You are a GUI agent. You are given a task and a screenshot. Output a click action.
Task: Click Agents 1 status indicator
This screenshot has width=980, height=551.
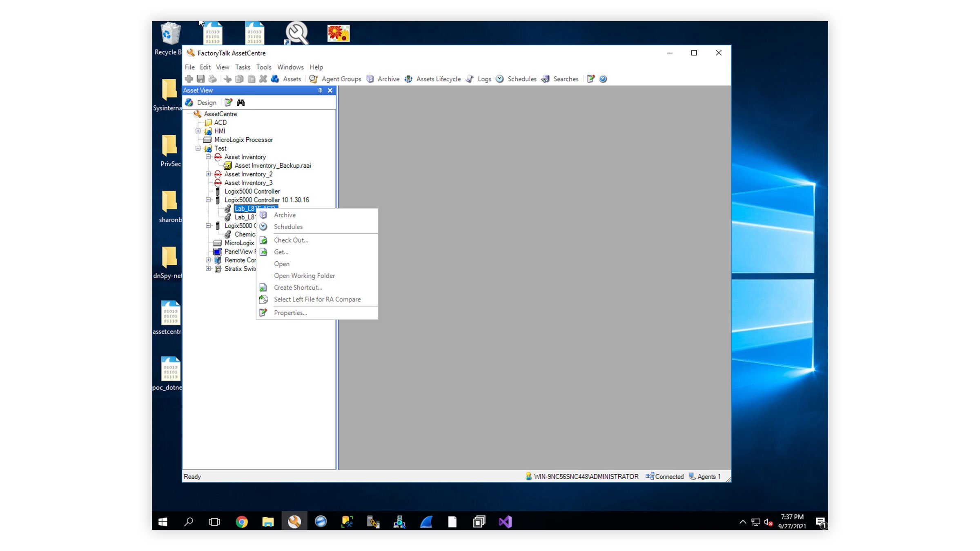[x=705, y=476]
